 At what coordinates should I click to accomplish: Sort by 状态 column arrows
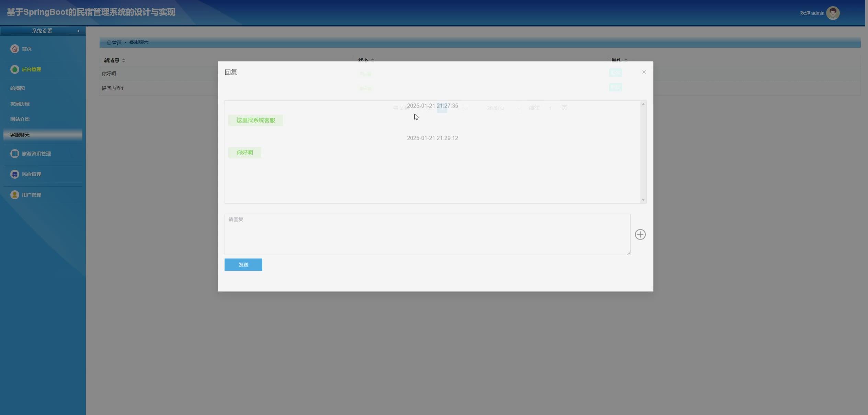tap(373, 60)
